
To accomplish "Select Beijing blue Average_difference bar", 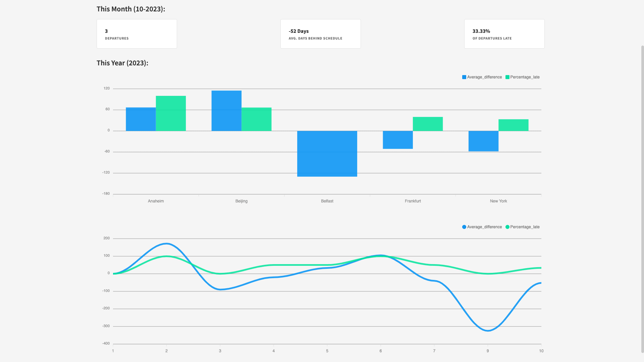I will click(226, 111).
